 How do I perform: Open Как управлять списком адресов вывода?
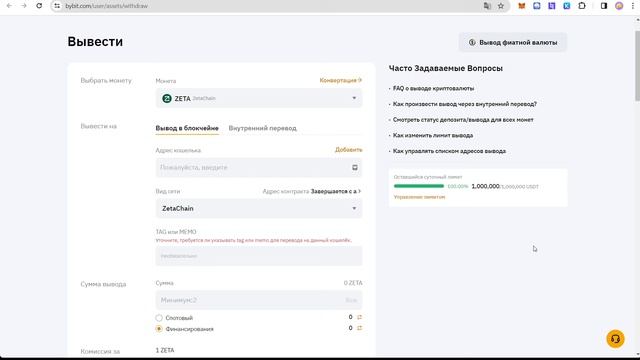point(449,151)
